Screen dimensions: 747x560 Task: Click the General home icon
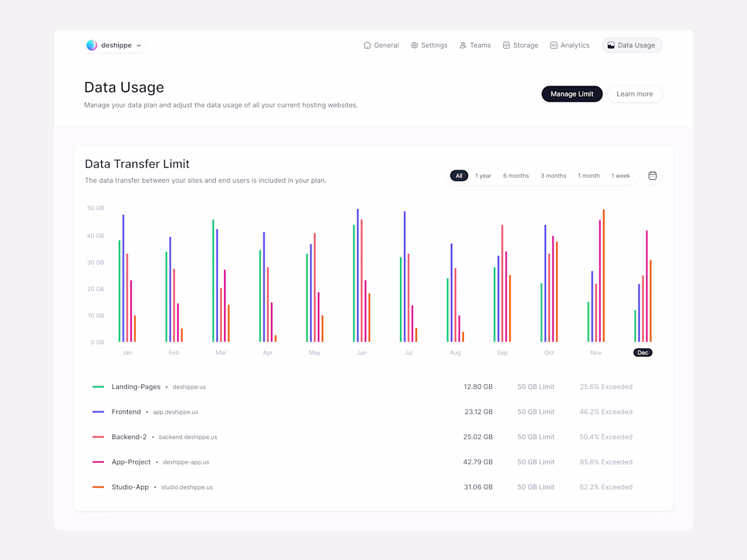click(x=367, y=45)
